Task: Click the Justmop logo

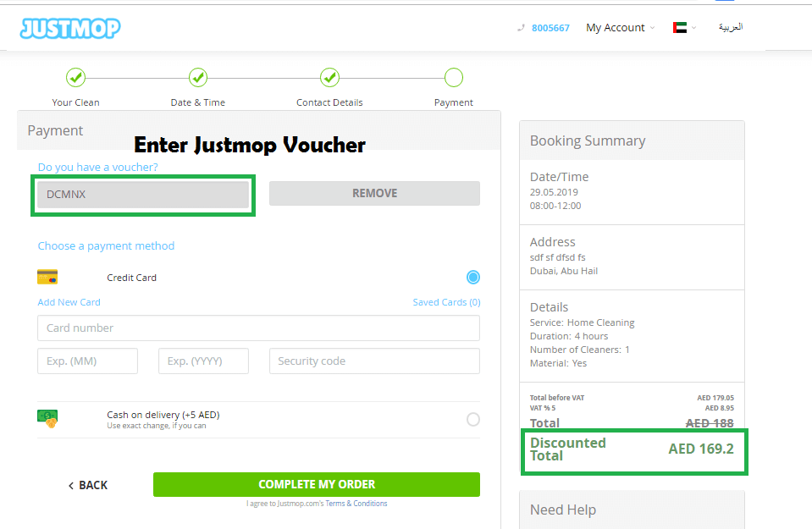Action: click(70, 28)
